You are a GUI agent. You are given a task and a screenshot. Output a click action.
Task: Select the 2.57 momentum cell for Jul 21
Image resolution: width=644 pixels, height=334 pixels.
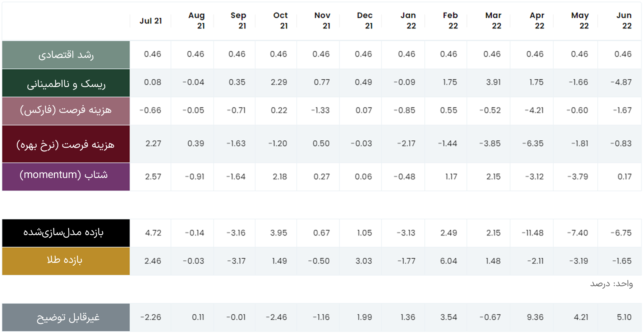pos(153,177)
